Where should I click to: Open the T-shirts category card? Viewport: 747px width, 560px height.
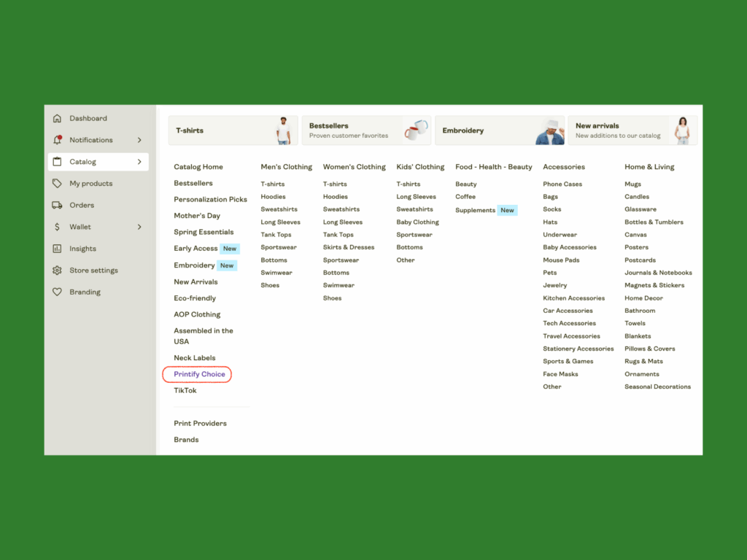coord(233,130)
